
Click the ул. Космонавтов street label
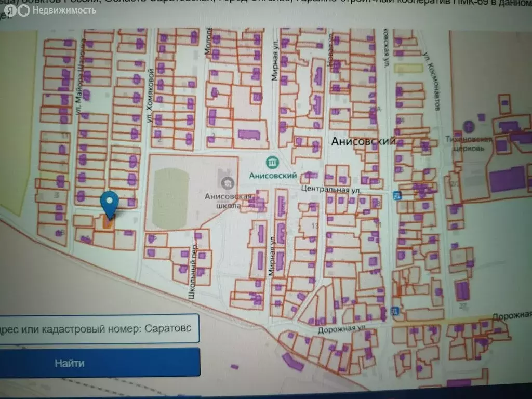pos(431,82)
